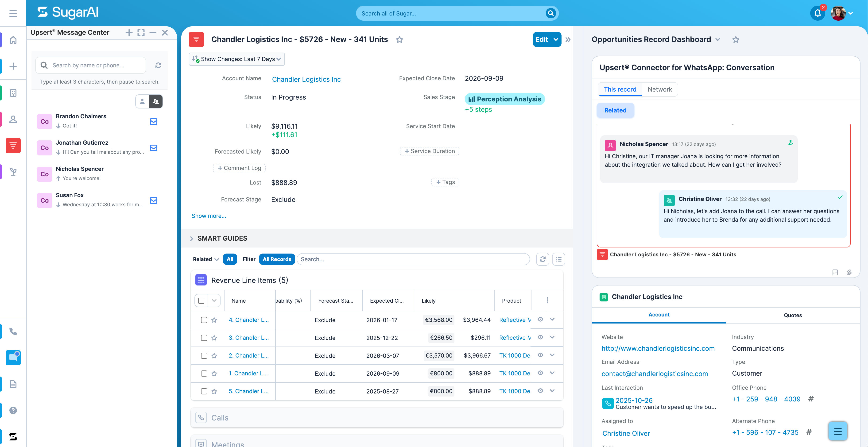Click Show more... link
Image resolution: width=868 pixels, height=447 pixels.
tap(209, 216)
